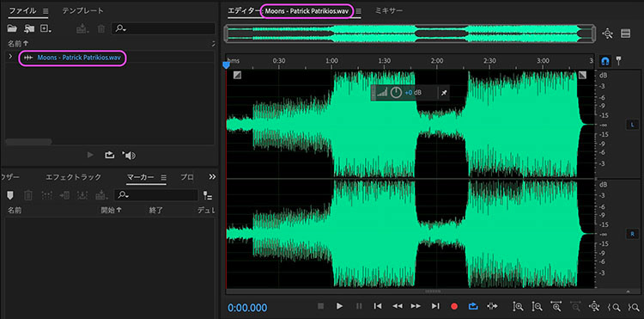Switch to the テンプレート tab
The image size is (644, 319).
click(x=82, y=10)
